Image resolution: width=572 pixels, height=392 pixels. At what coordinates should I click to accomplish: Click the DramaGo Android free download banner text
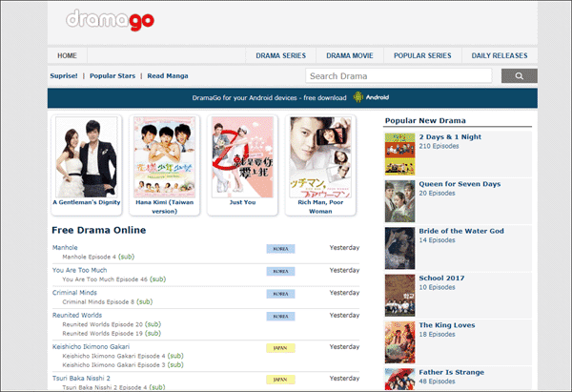tap(269, 98)
